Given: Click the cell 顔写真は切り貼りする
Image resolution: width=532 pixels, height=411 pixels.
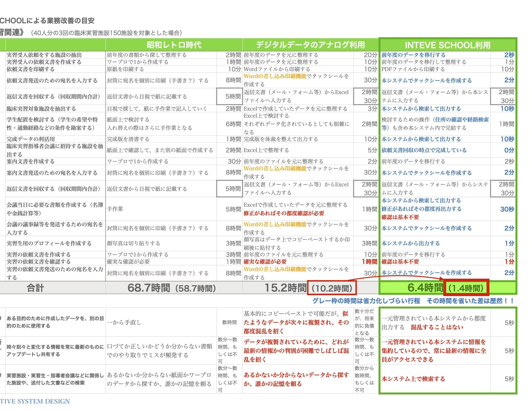Looking at the screenshot, I should (134, 243).
